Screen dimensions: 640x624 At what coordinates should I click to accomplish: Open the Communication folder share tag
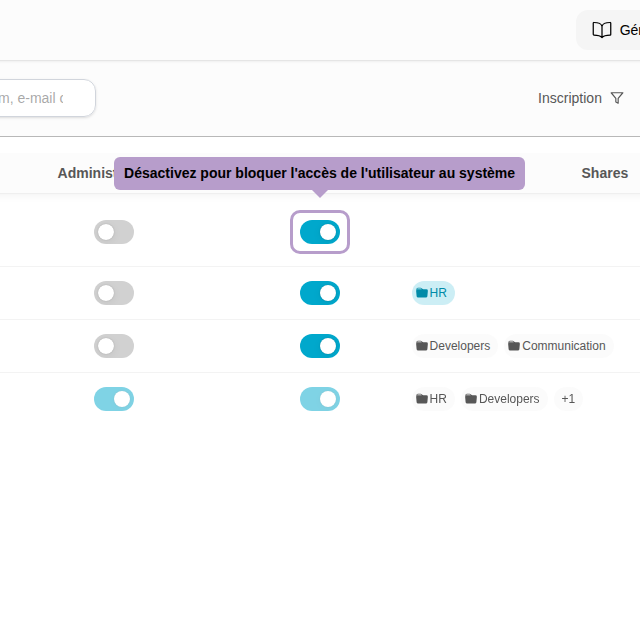pos(558,346)
